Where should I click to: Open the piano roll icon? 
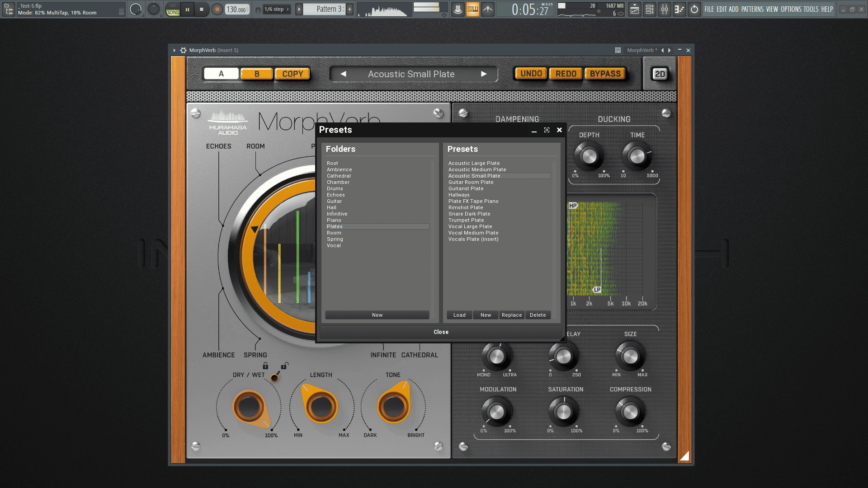click(679, 9)
